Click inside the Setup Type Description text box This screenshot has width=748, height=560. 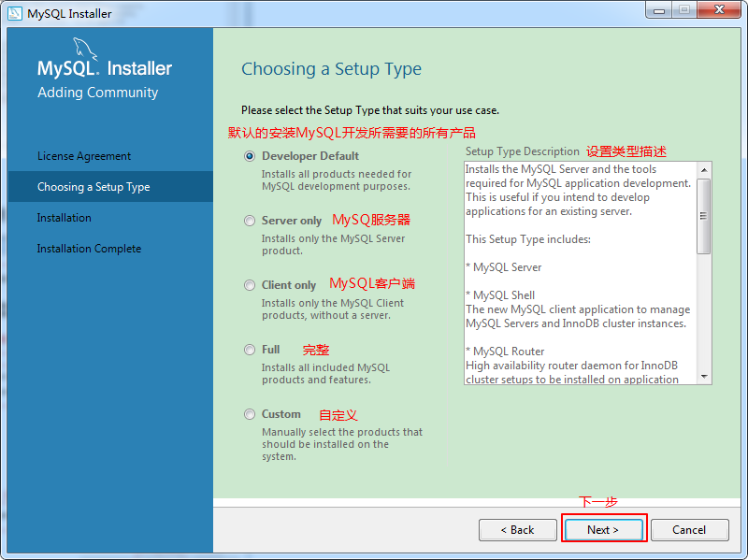click(x=580, y=271)
